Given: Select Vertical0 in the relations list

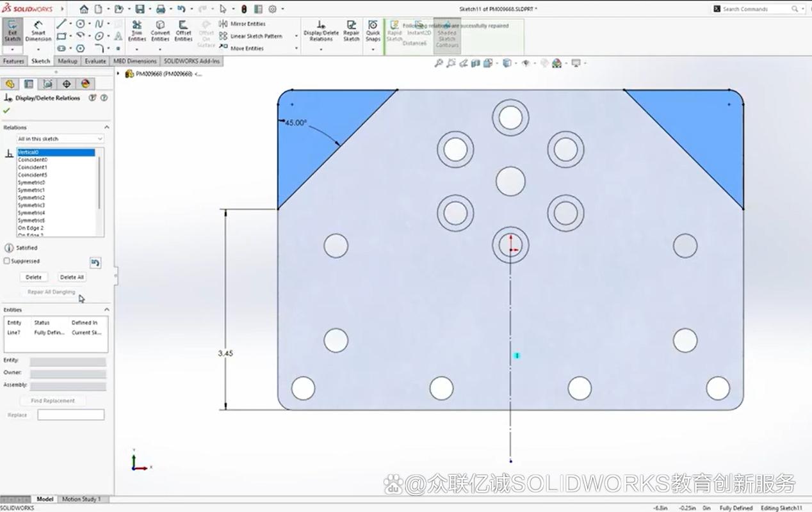Looking at the screenshot, I should tap(55, 152).
